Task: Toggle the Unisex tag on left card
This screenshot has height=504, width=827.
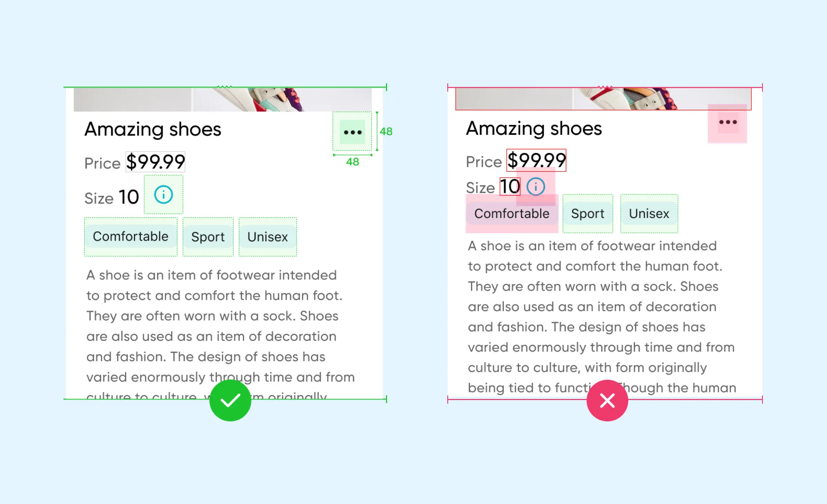Action: pos(268,236)
